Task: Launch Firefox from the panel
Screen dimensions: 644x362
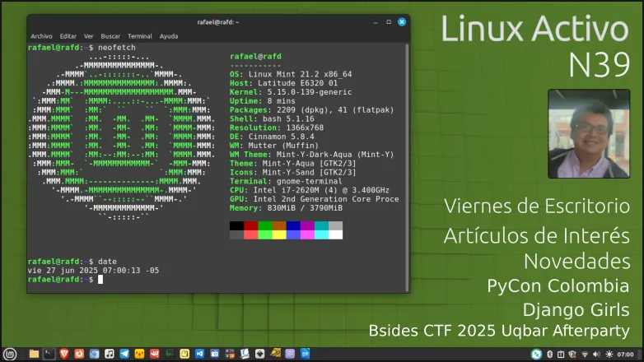Action: coord(79,354)
